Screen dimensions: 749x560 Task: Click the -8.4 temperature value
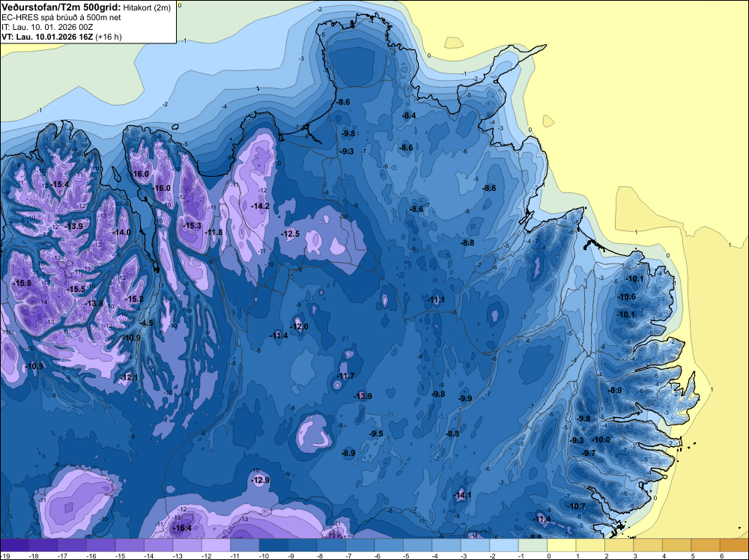coord(410,115)
